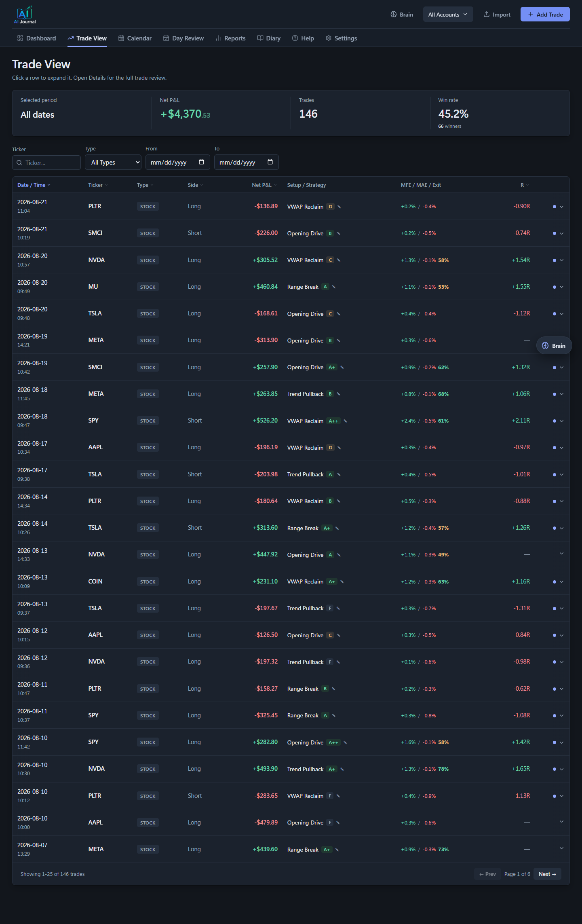The height and width of the screenshot is (924, 582).
Task: Expand the NVDA +$493.90 trade row chevron
Action: pos(561,769)
